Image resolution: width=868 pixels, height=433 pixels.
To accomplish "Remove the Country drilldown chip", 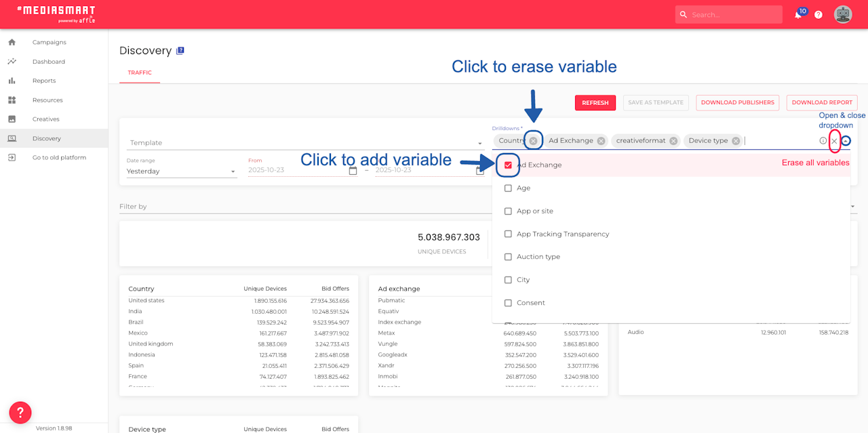I will coord(534,140).
